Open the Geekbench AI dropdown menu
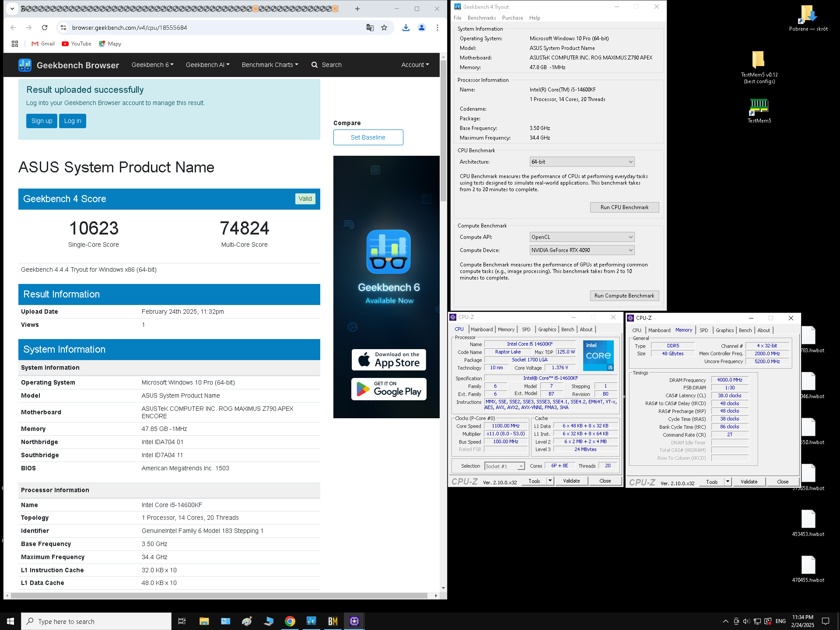 point(207,65)
